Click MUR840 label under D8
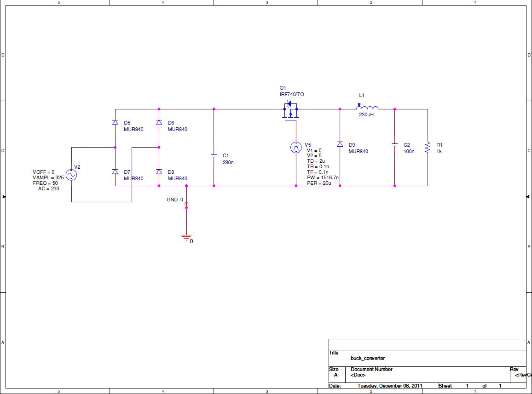 [178, 179]
